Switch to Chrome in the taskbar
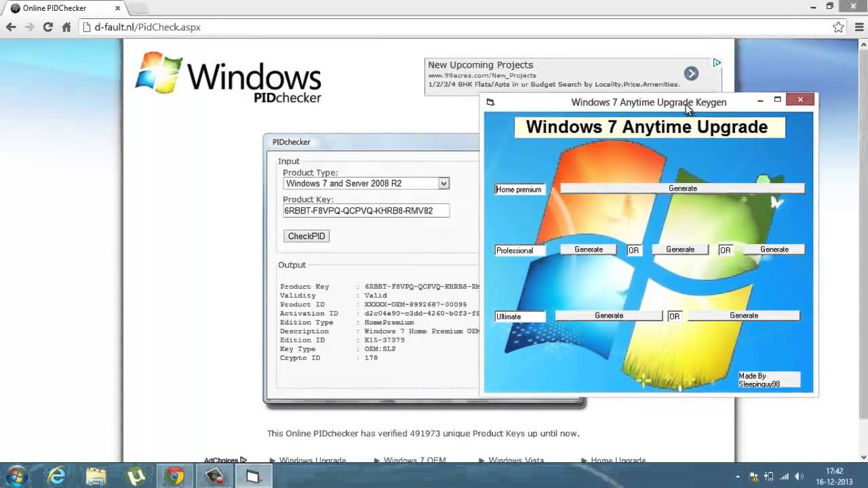Viewport: 868px width, 488px height. coord(176,476)
